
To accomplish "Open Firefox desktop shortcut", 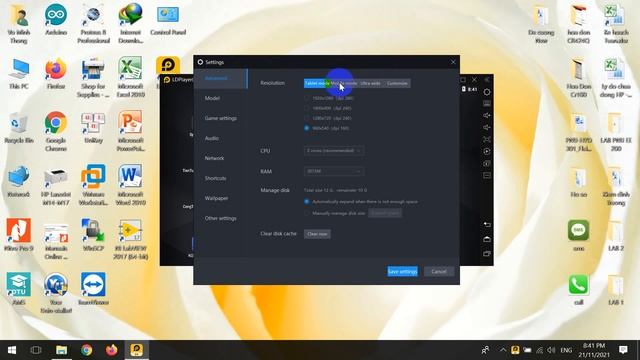I will click(x=56, y=73).
